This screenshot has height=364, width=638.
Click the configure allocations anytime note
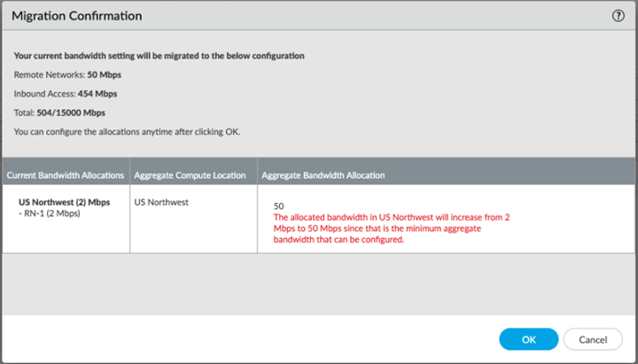click(127, 132)
